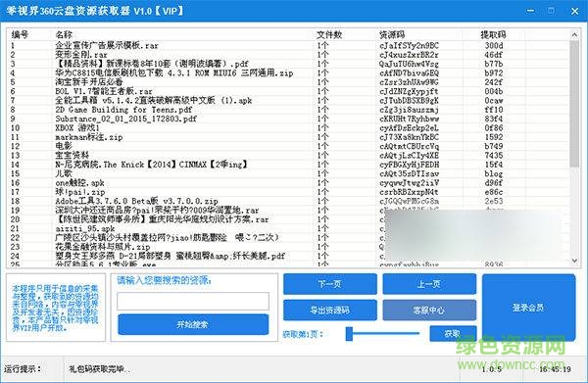Focus the resource search input field
The image size is (588, 383).
point(193,301)
